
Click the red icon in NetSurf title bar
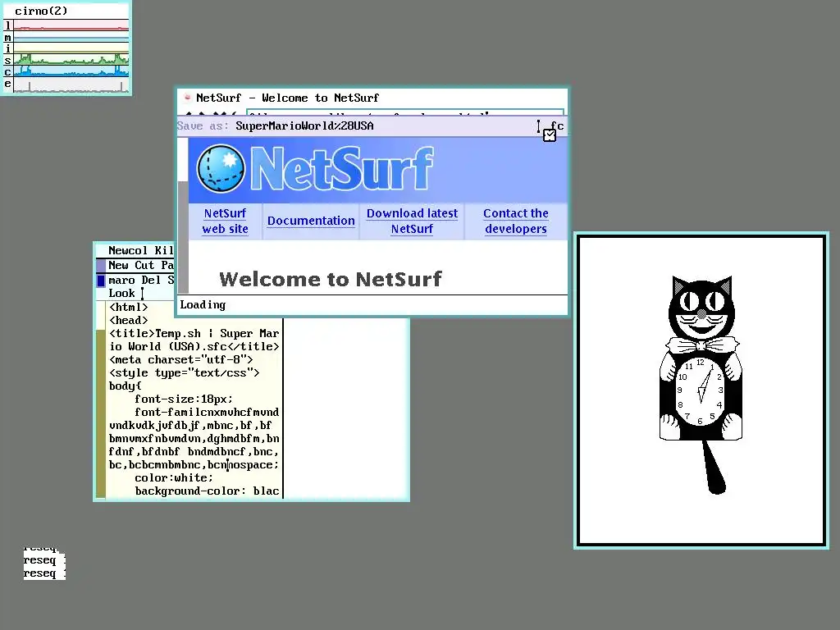(x=188, y=98)
